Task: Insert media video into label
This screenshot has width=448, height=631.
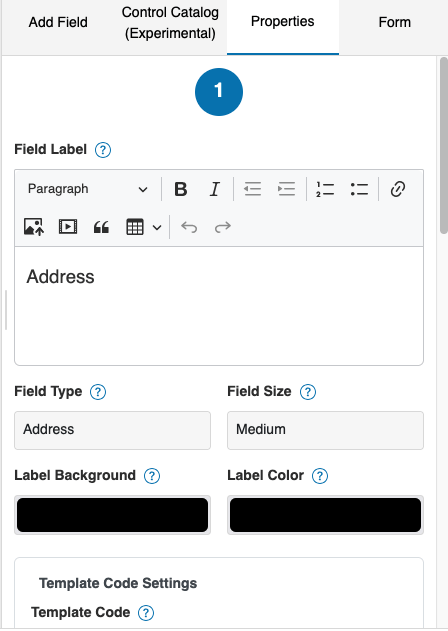Action: 68,227
